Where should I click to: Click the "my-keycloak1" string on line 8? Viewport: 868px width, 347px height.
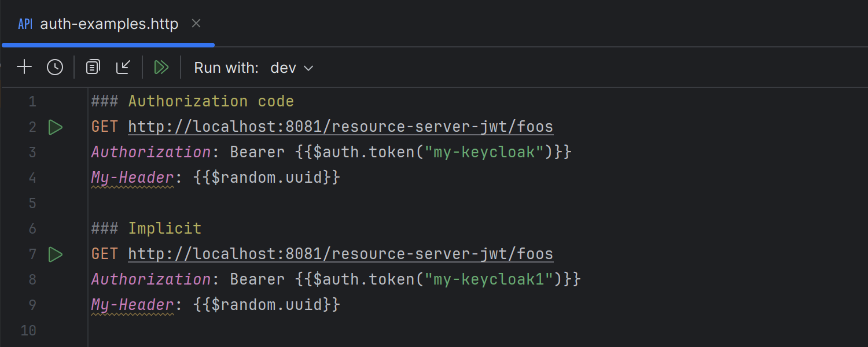point(489,279)
